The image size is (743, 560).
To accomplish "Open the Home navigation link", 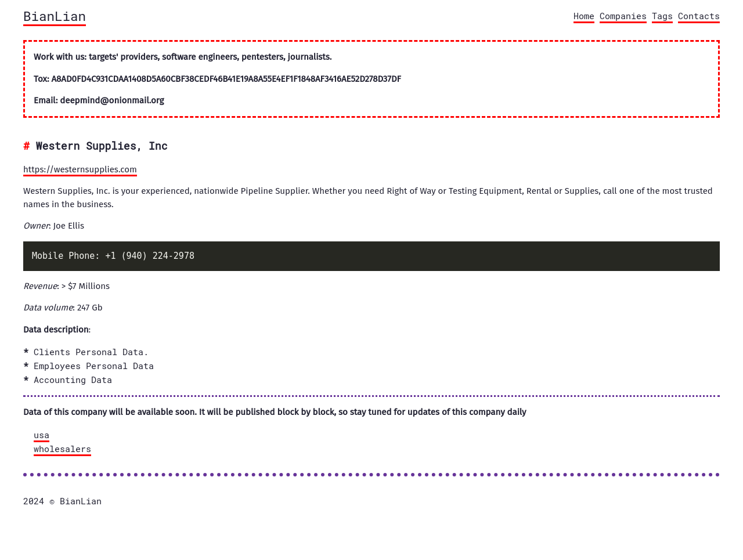I will coord(583,16).
